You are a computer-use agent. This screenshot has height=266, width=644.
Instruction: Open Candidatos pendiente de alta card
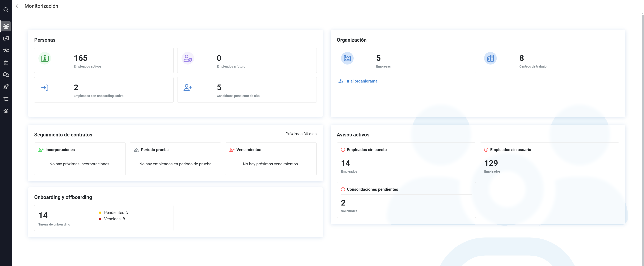[x=247, y=90]
